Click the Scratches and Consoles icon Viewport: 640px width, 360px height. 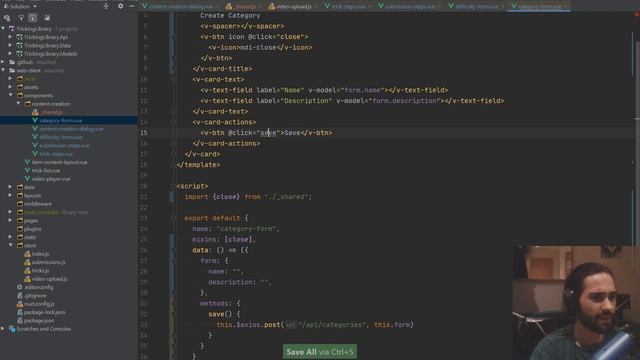coord(12,329)
